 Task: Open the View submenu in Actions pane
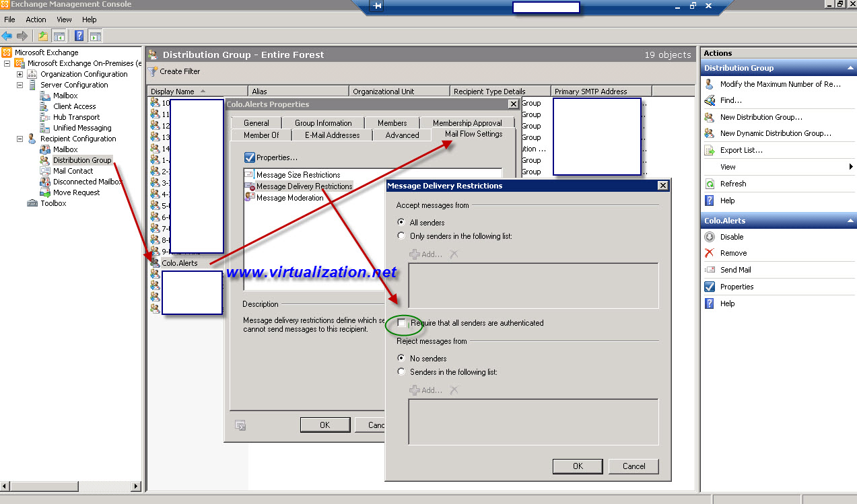point(727,166)
